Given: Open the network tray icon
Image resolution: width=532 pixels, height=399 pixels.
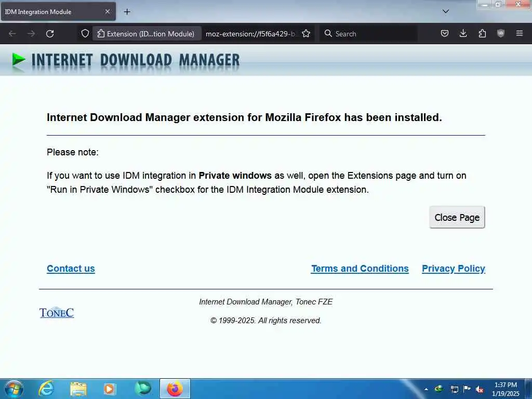Looking at the screenshot, I should pos(454,389).
